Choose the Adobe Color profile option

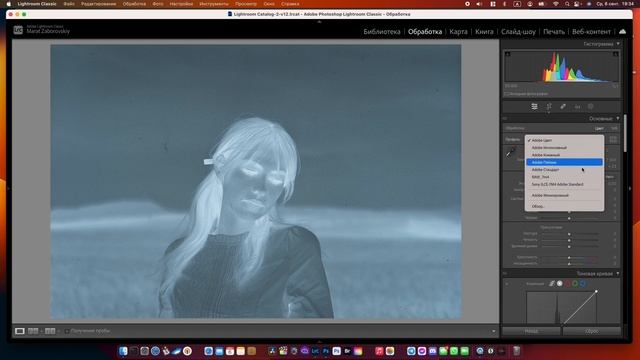tap(564, 140)
